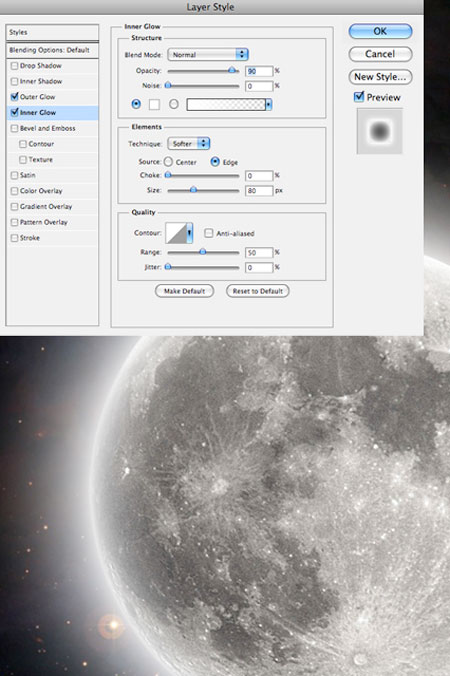Enable the Pattern Overlay checkbox
This screenshot has height=676, width=450.
point(14,222)
